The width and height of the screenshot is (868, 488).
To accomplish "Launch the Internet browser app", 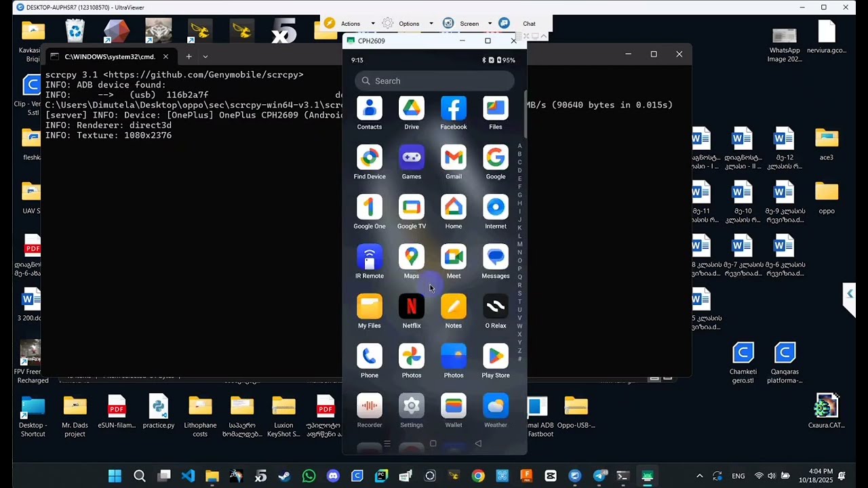I will [496, 211].
